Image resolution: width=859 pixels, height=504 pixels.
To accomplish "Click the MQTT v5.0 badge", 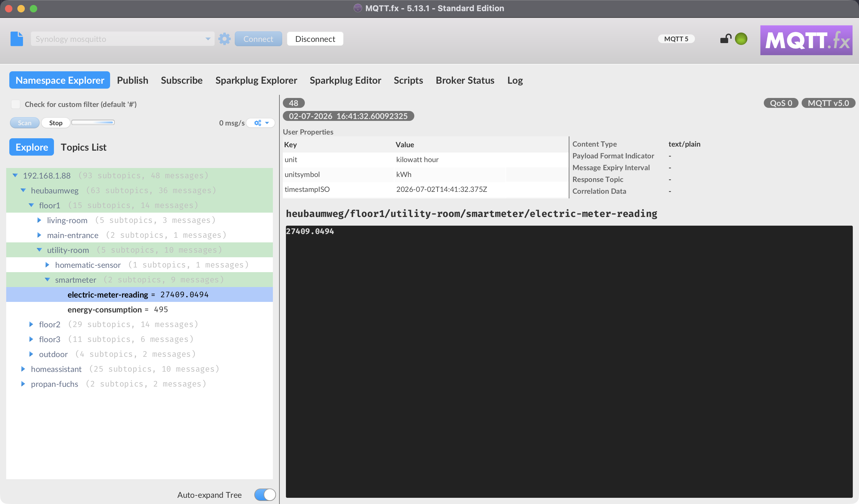I will pos(828,103).
